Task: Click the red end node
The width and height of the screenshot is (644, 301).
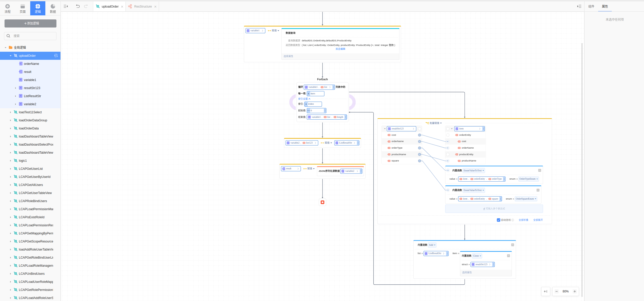Action: (323, 202)
